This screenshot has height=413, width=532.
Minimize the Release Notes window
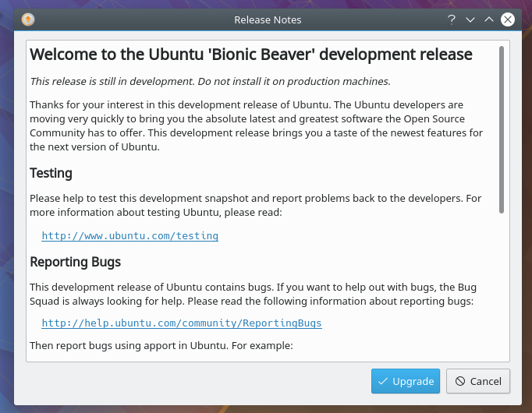click(x=470, y=19)
